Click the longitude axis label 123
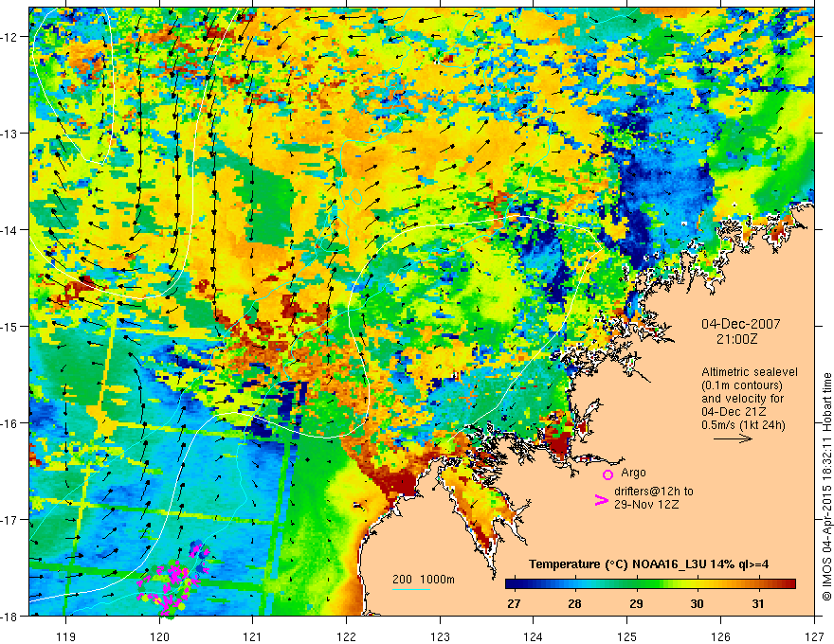This screenshot has height=644, width=834. 440,636
